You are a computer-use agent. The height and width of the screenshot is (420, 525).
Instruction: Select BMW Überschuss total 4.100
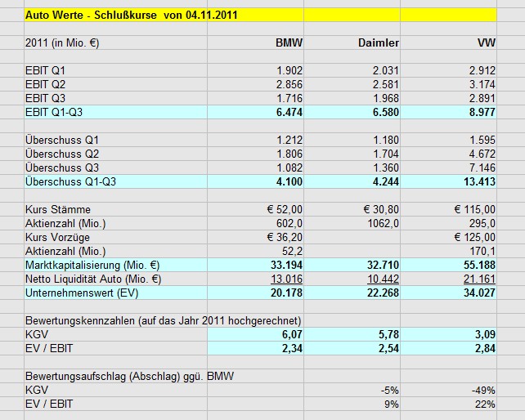(x=289, y=181)
